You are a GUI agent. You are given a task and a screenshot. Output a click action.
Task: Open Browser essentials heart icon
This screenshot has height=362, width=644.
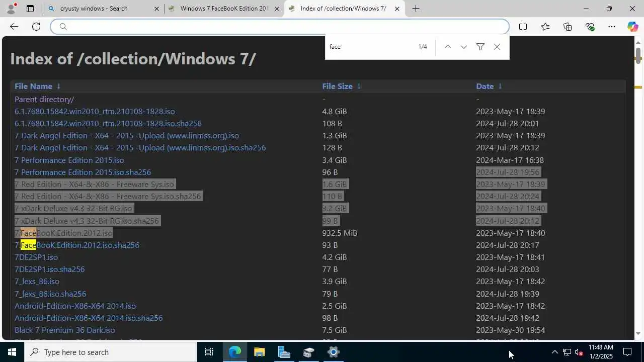(x=590, y=27)
